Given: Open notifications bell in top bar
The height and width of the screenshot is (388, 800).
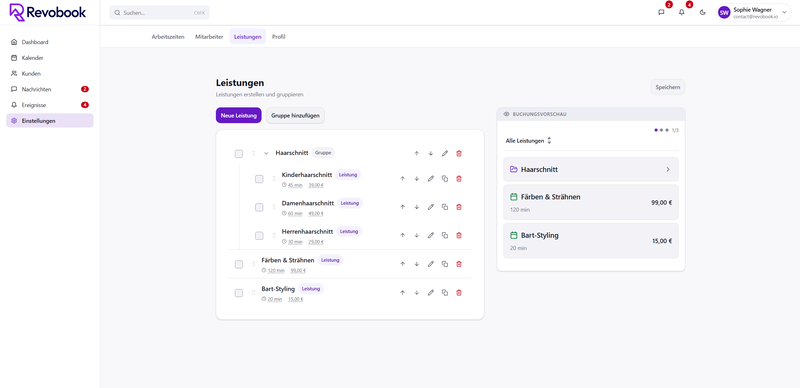Looking at the screenshot, I should [x=682, y=12].
